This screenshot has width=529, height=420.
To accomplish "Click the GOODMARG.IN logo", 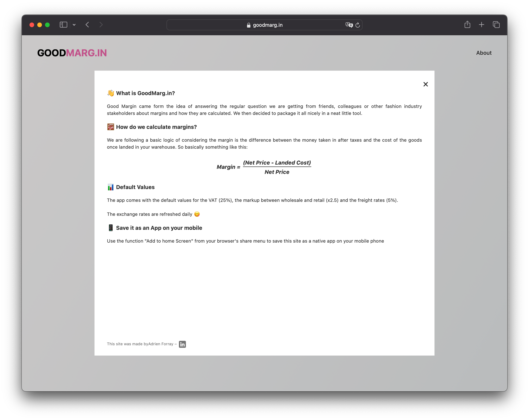I will (72, 53).
